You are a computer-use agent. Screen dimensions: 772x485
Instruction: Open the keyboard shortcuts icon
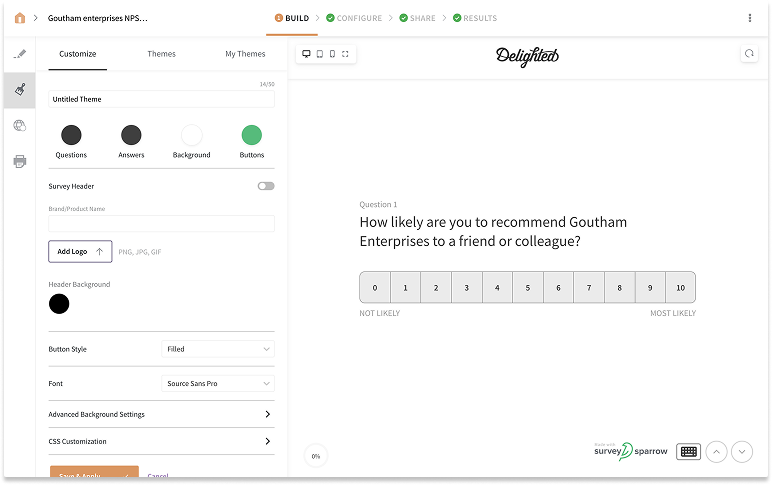click(688, 451)
